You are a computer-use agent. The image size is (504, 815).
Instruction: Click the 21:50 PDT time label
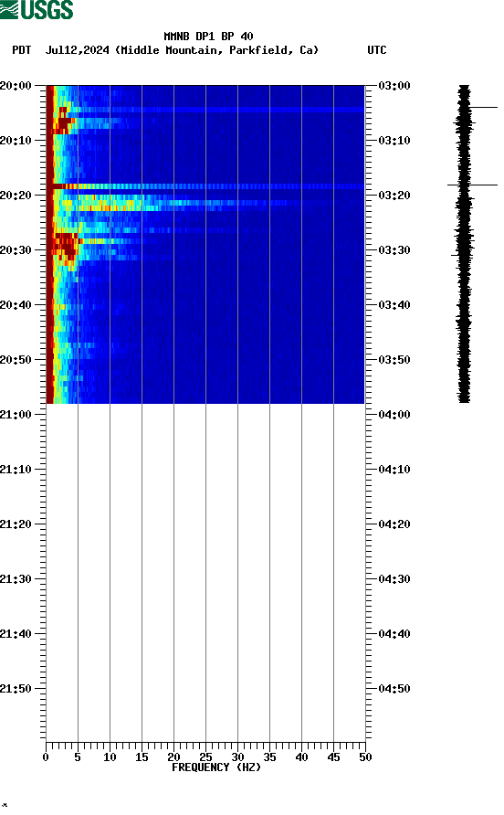[x=16, y=689]
